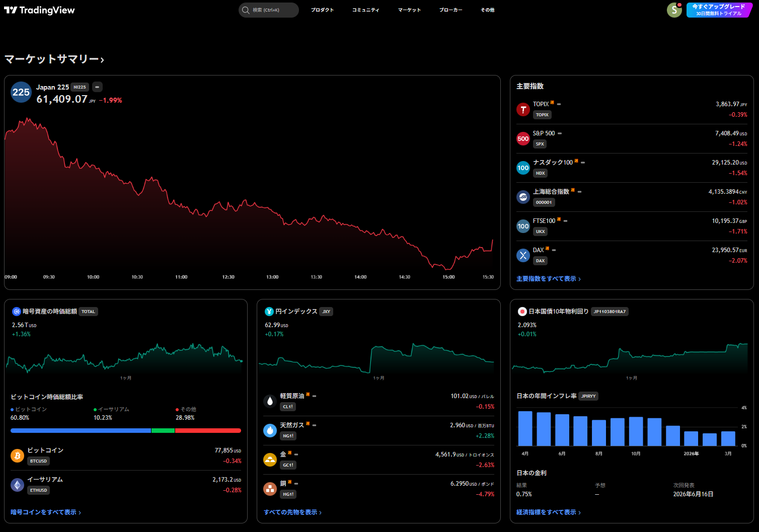Click the SPX ticker badge
The width and height of the screenshot is (759, 532).
click(540, 144)
